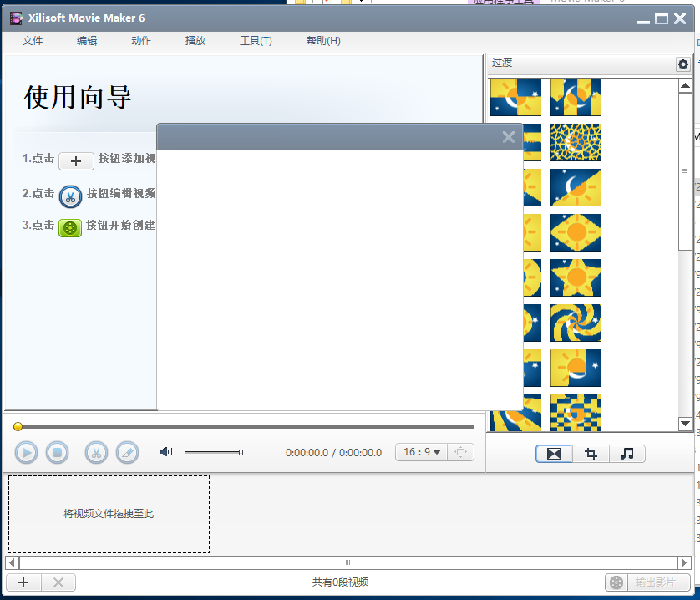Click the speaker icon to mute preview audio
700x600 pixels.
click(x=165, y=451)
